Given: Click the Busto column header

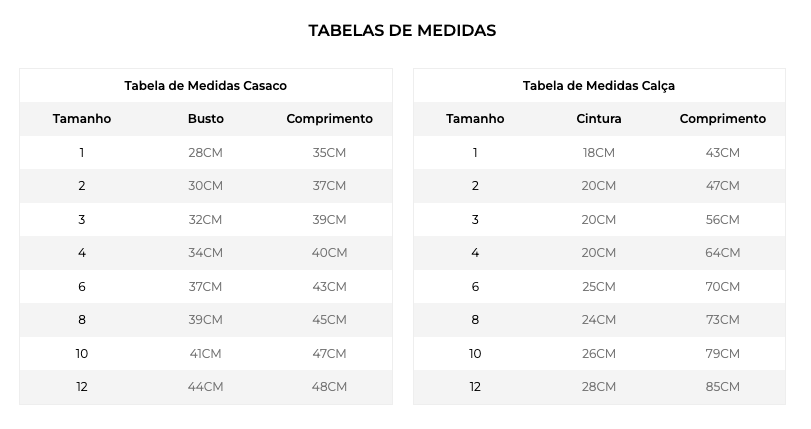Looking at the screenshot, I should pyautogui.click(x=205, y=119).
